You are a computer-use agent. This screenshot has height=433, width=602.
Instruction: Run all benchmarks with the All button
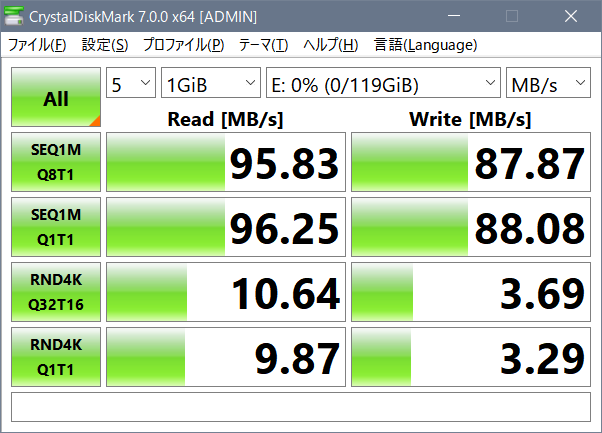(56, 97)
